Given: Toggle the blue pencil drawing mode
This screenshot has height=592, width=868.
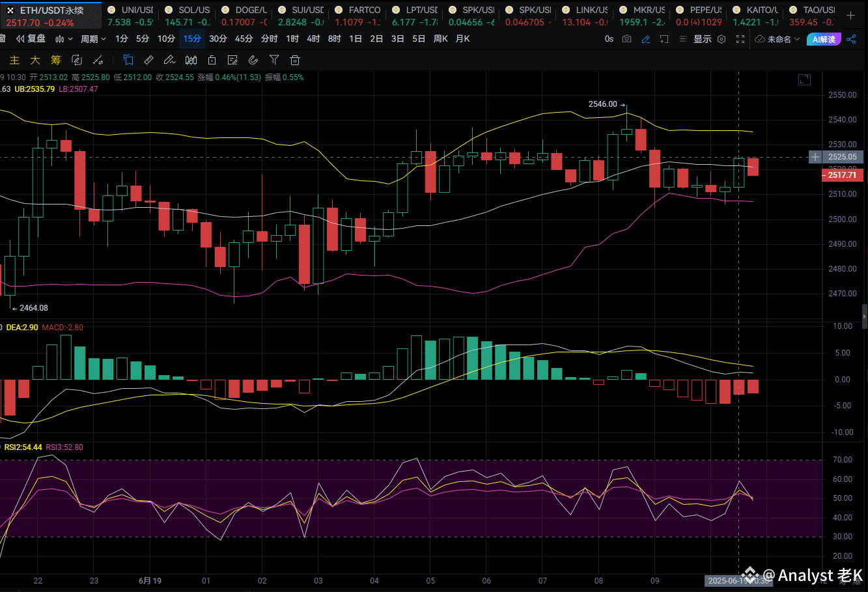Looking at the screenshot, I should [645, 39].
